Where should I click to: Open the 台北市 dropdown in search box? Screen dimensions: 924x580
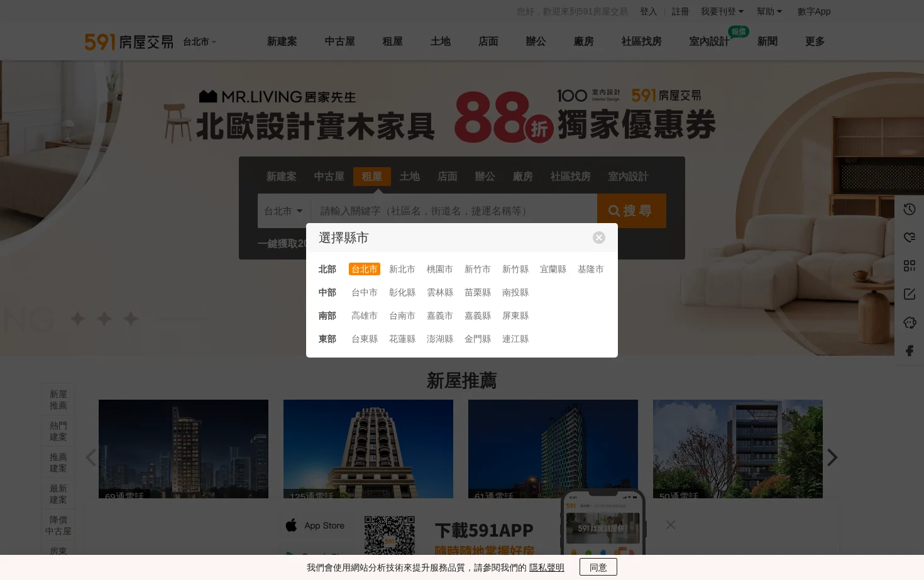283,211
